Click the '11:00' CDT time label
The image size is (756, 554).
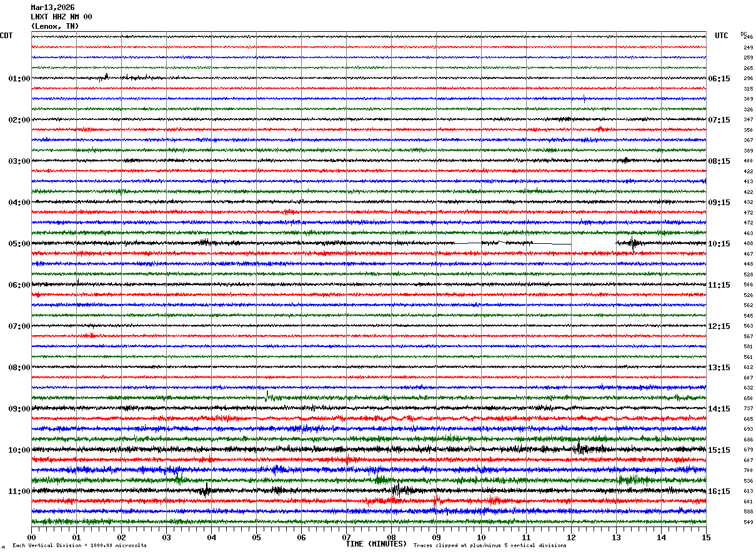click(19, 491)
